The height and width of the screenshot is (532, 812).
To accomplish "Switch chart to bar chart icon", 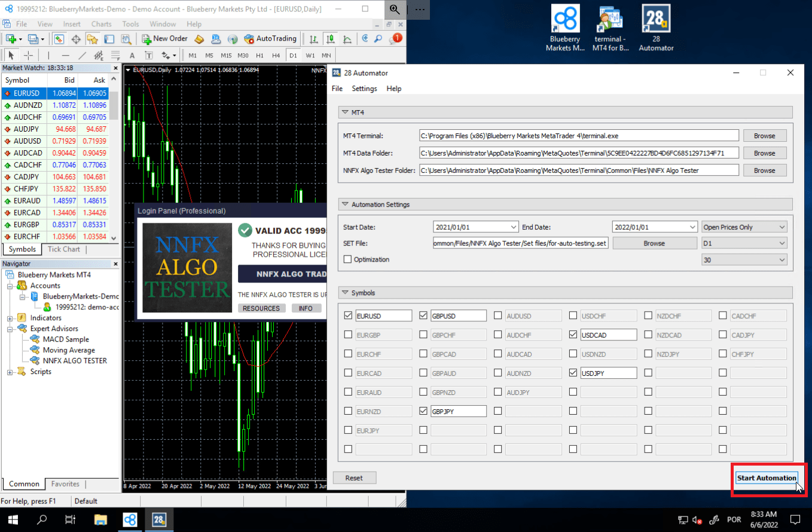I will (x=314, y=39).
